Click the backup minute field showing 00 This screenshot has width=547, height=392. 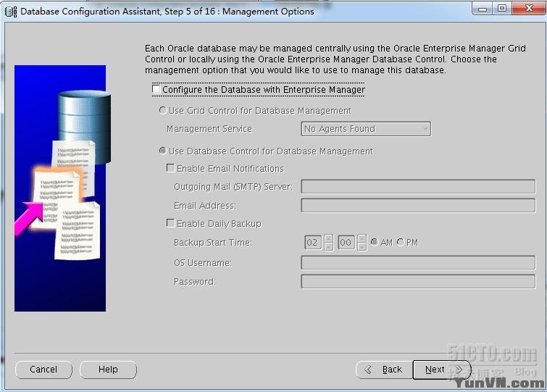tap(346, 243)
